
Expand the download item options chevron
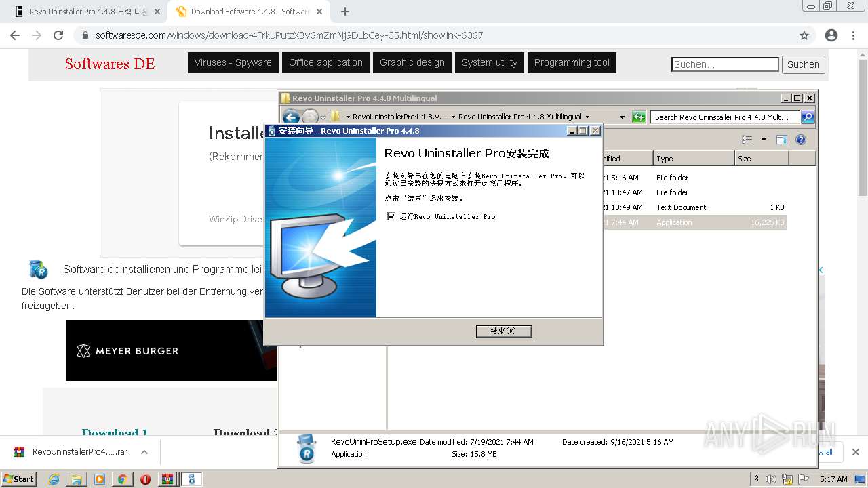pyautogui.click(x=144, y=452)
